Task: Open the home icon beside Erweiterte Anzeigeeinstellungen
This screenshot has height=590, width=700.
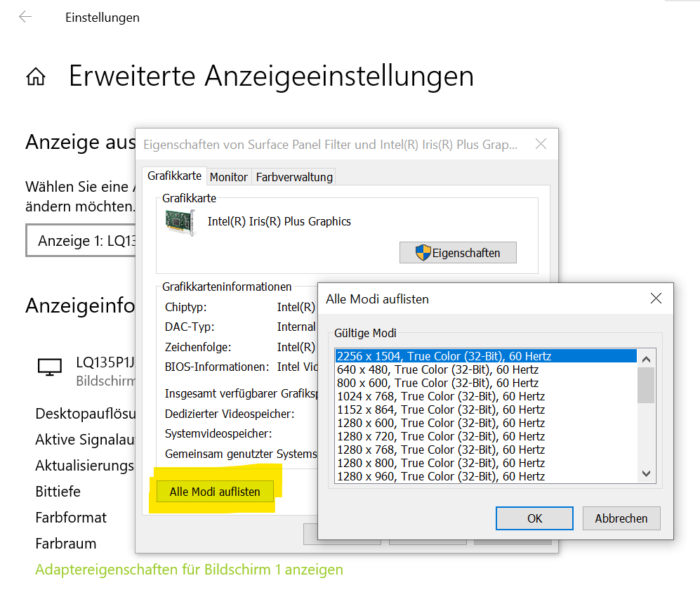Action: coord(36,77)
